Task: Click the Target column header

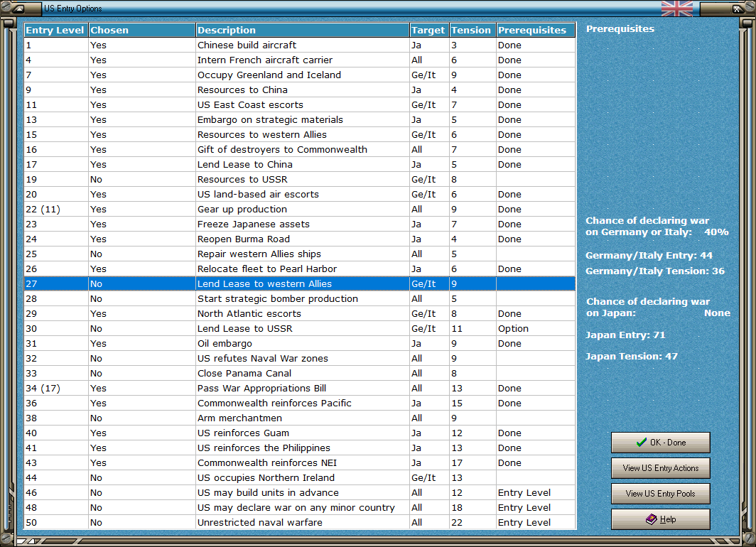Action: click(x=429, y=30)
